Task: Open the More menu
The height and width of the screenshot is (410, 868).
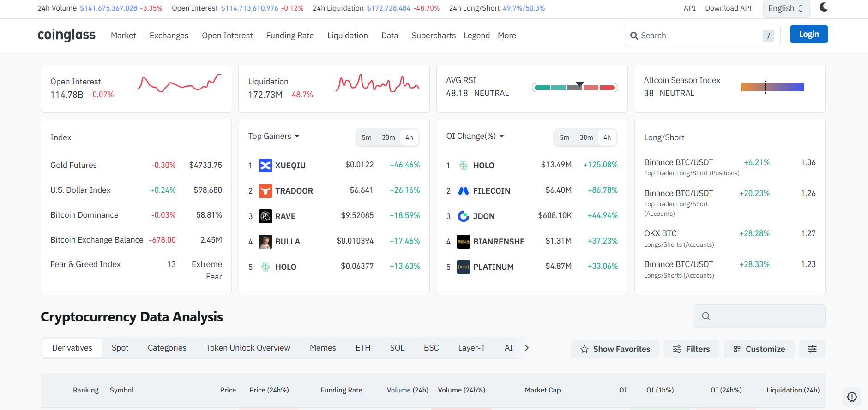Action: tap(507, 36)
